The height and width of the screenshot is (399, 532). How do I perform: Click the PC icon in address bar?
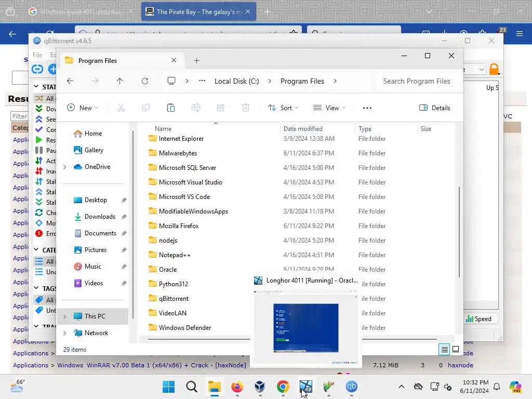click(x=171, y=81)
